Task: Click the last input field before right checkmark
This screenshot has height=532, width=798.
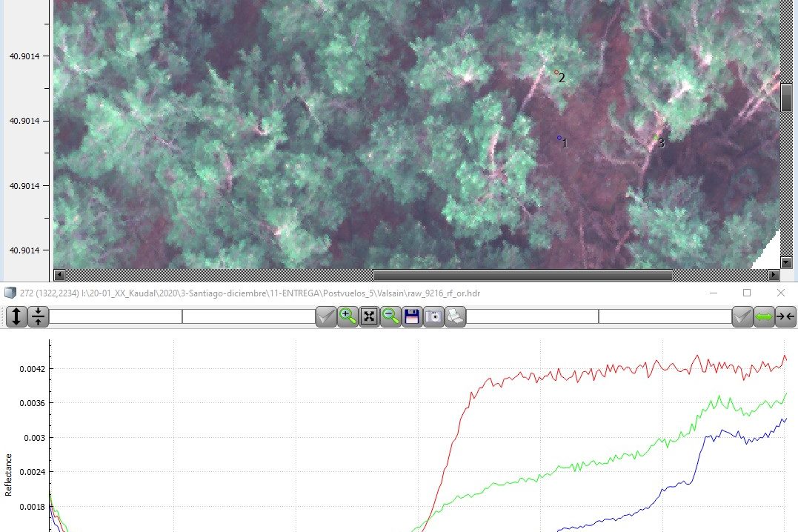Action: pyautogui.click(x=665, y=317)
